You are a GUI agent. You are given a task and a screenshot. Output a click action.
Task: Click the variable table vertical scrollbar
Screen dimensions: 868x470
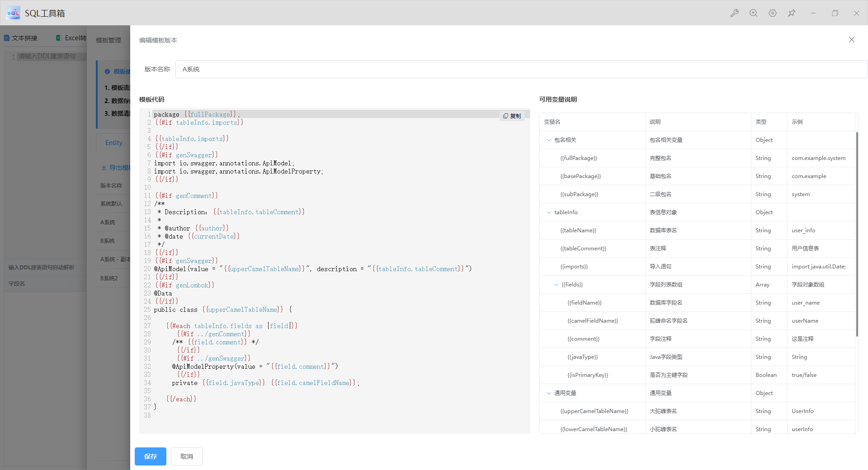(x=857, y=234)
